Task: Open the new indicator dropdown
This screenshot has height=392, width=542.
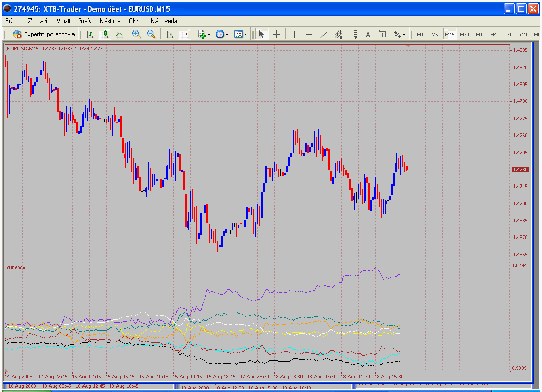Action: tap(204, 34)
